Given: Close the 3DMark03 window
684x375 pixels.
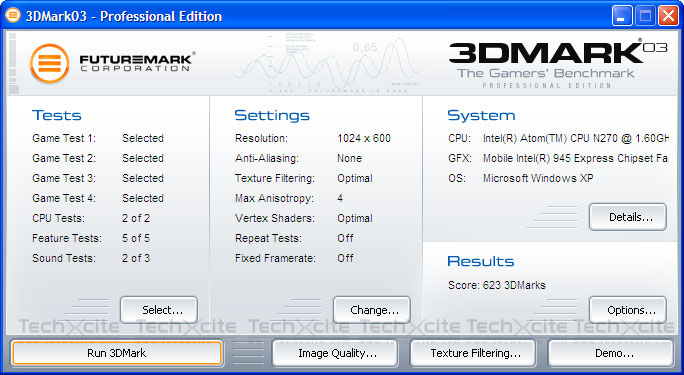Looking at the screenshot, I should point(668,16).
